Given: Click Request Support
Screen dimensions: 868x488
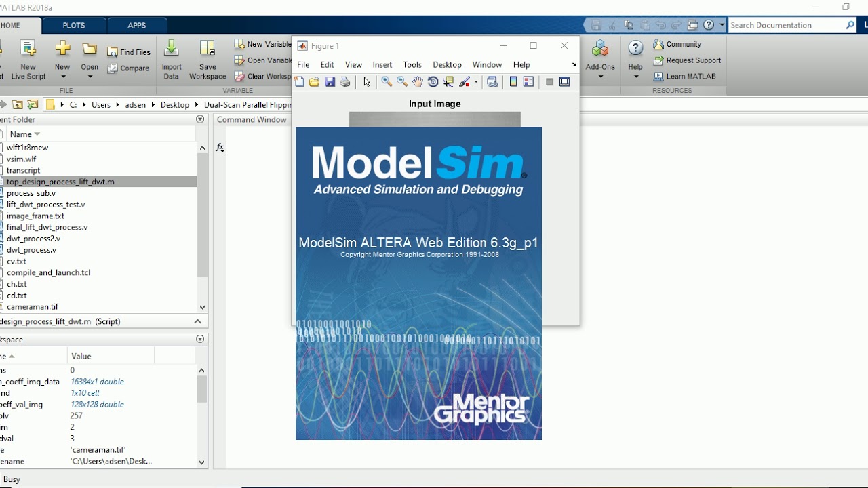Looking at the screenshot, I should pos(687,60).
